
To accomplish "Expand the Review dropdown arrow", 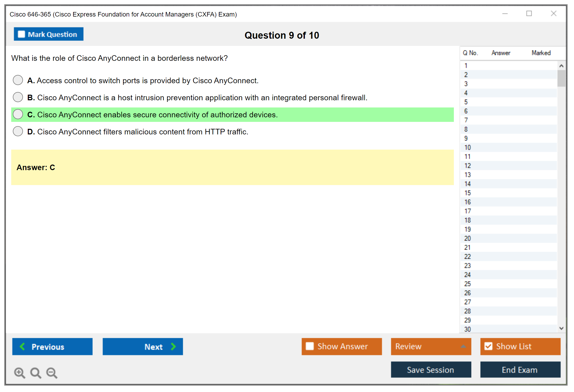I will pos(463,346).
